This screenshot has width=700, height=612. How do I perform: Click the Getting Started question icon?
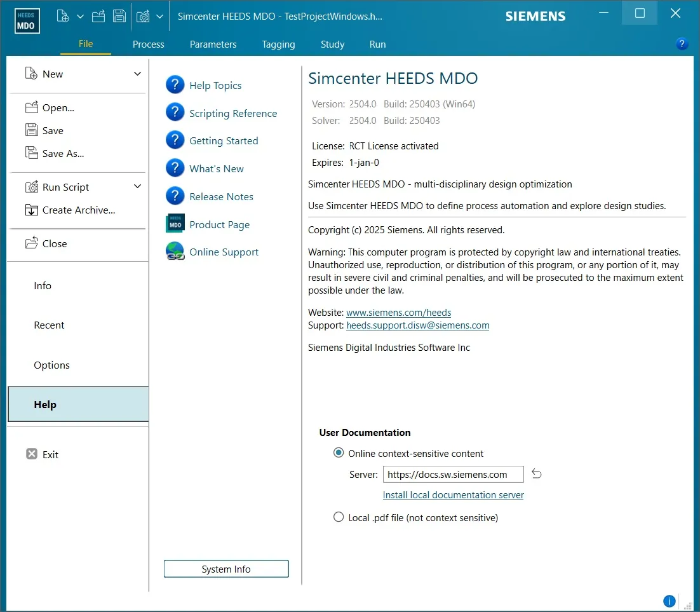tap(175, 140)
